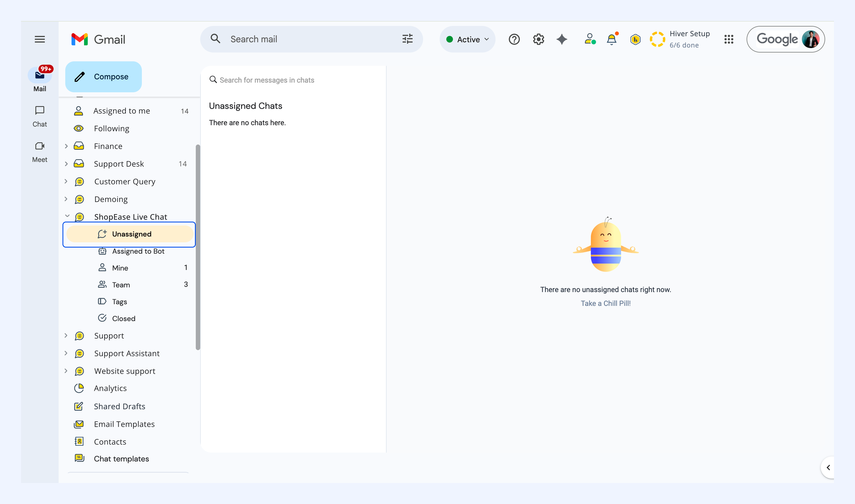
Task: Click the Customer Query label
Action: [x=125, y=182]
